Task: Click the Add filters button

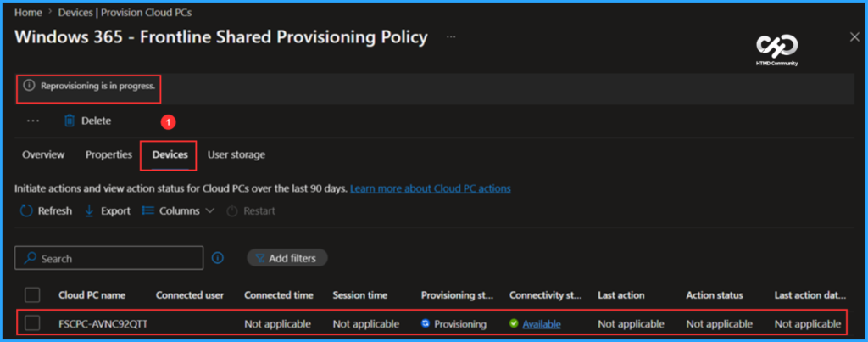Action: [287, 258]
